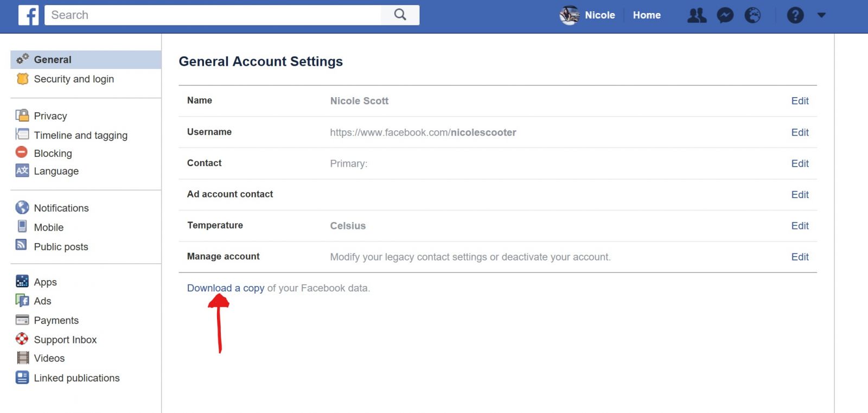
Task: Edit the Name row
Action: [800, 101]
